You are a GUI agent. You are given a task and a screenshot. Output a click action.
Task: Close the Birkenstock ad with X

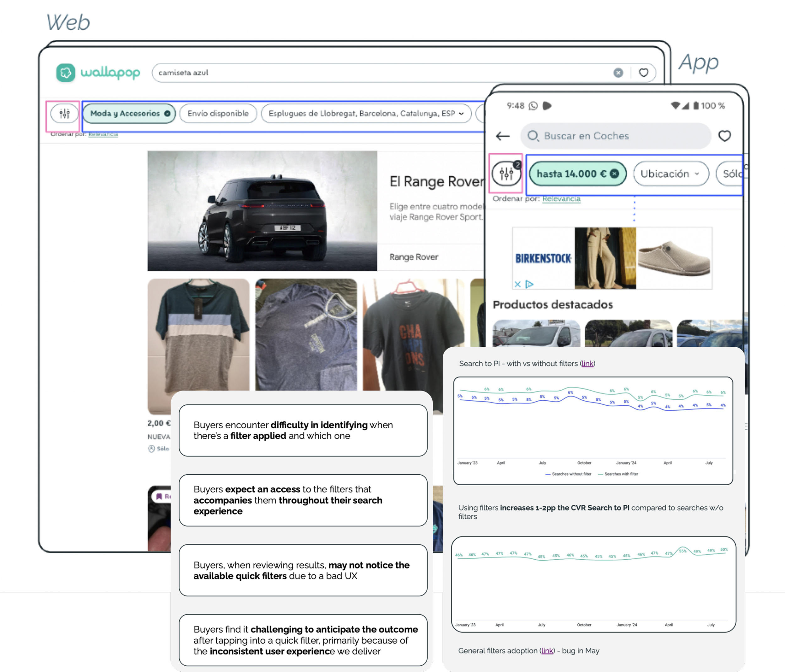point(517,284)
